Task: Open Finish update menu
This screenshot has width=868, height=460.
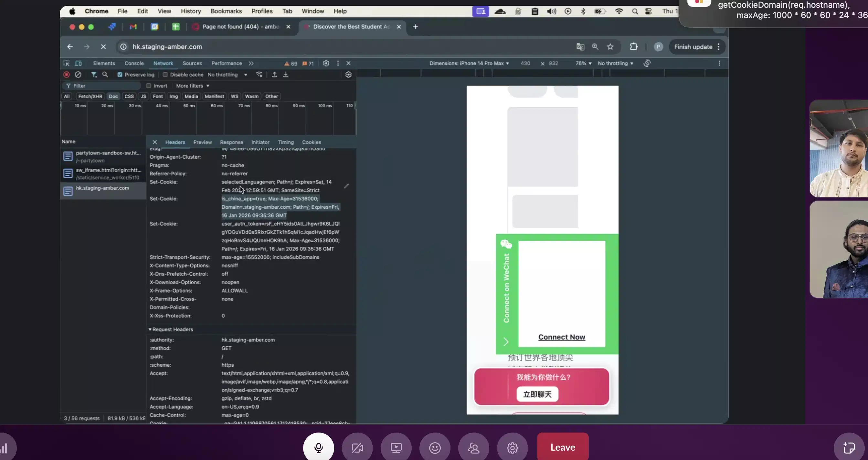Action: coord(697,47)
